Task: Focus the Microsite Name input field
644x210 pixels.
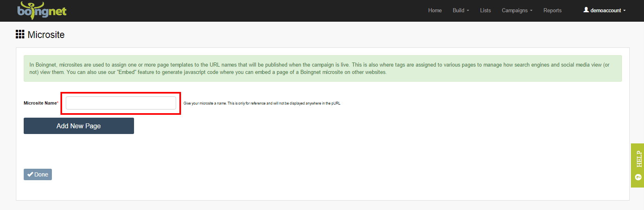Action: (x=121, y=103)
